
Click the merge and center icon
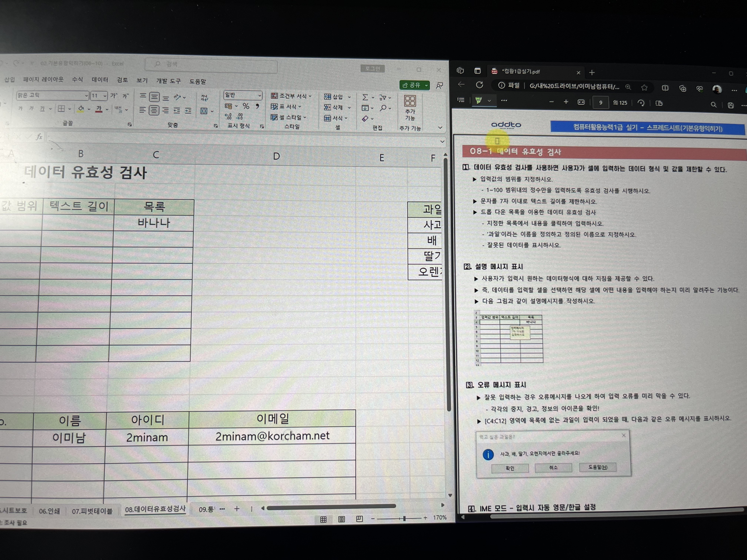point(204,111)
